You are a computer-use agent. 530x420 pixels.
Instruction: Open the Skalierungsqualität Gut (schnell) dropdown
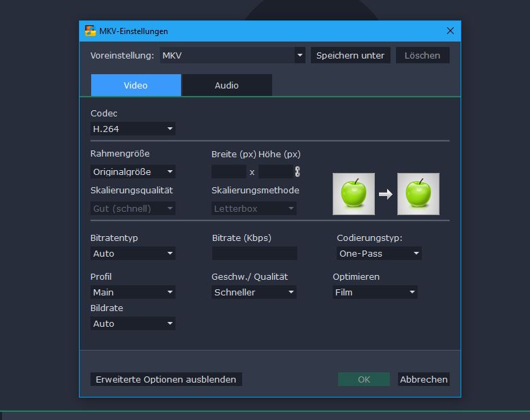pos(133,209)
